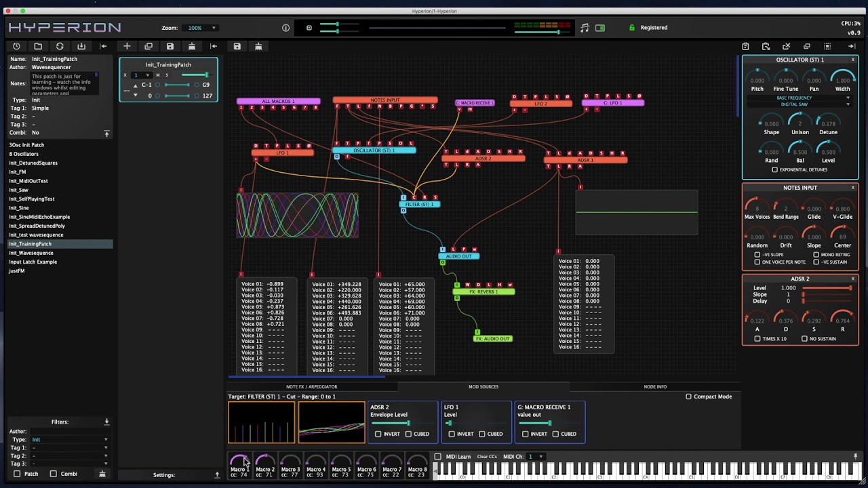868x488 pixels.
Task: Open the Type filter dropdown showing Init
Action: (x=70, y=439)
